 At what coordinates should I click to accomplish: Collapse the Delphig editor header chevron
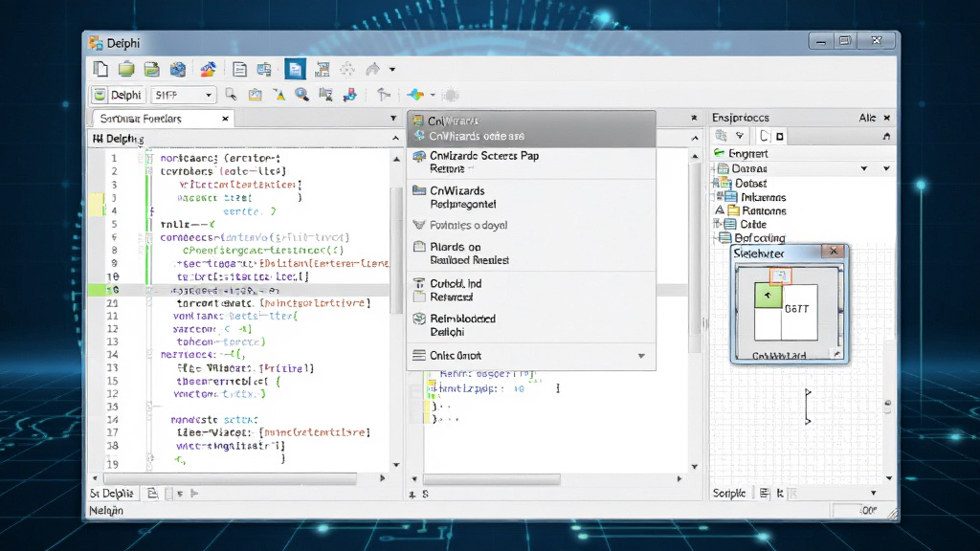[x=395, y=138]
